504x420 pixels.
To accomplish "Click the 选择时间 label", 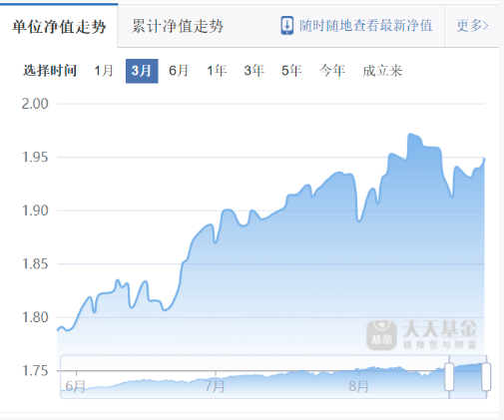I will [x=50, y=71].
